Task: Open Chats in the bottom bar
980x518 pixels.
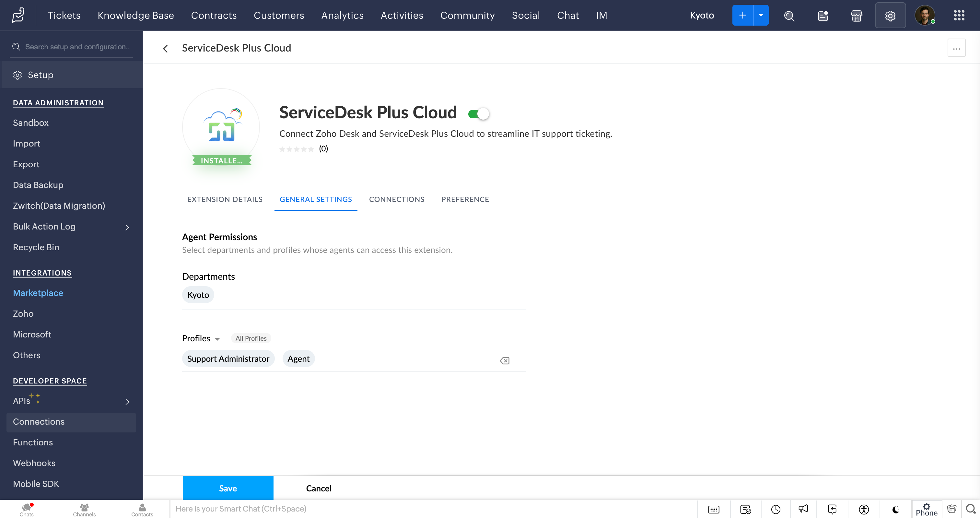Action: coord(27,510)
